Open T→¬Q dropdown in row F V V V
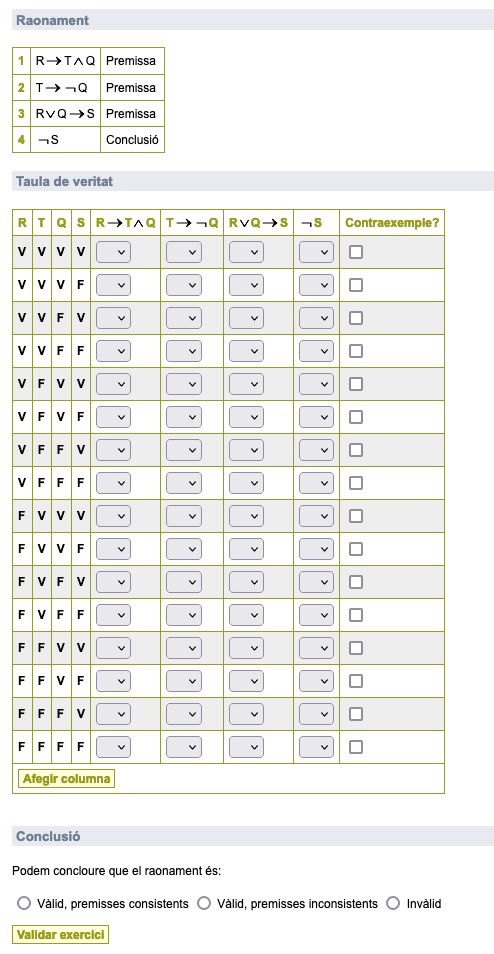Viewport: 494px width, 954px height. point(184,516)
